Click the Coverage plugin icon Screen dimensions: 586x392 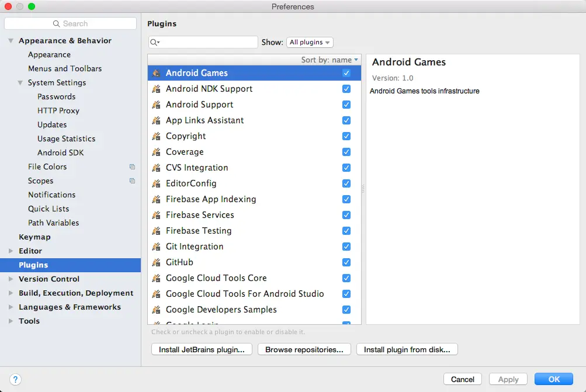(x=156, y=152)
